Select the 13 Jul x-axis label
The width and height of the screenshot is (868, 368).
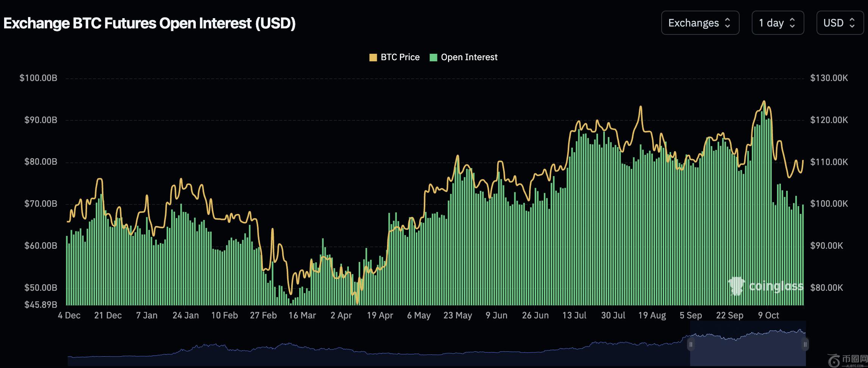pyautogui.click(x=574, y=315)
